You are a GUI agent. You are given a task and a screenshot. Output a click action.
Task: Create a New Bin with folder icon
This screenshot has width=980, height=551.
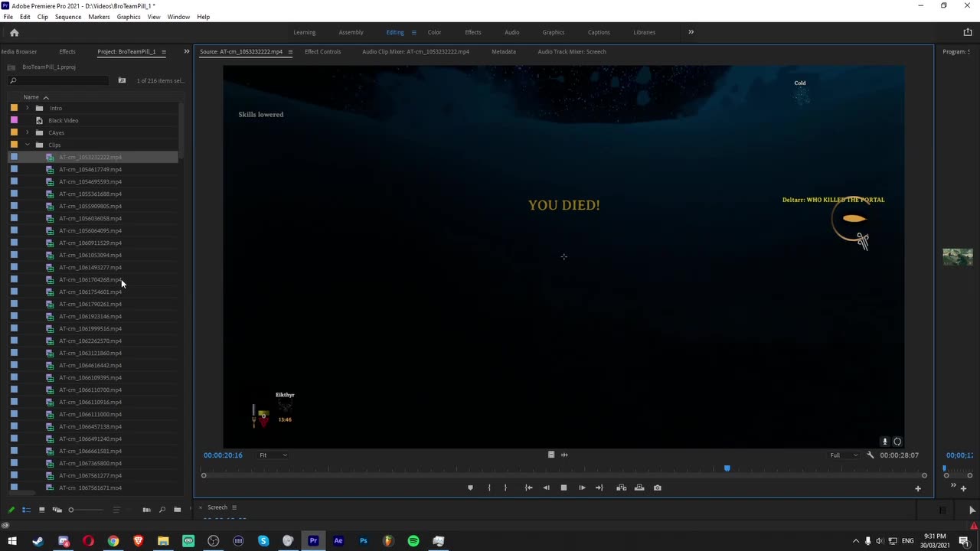coord(177,510)
